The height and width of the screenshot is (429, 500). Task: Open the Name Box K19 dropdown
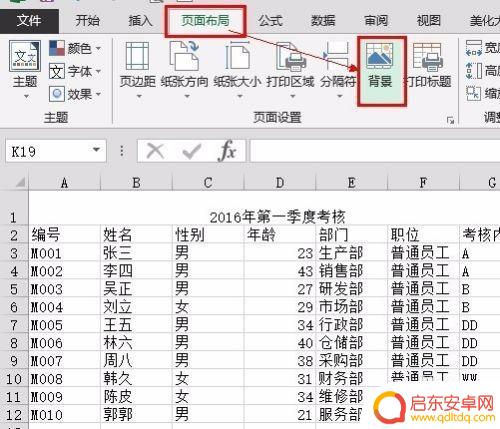(x=96, y=150)
